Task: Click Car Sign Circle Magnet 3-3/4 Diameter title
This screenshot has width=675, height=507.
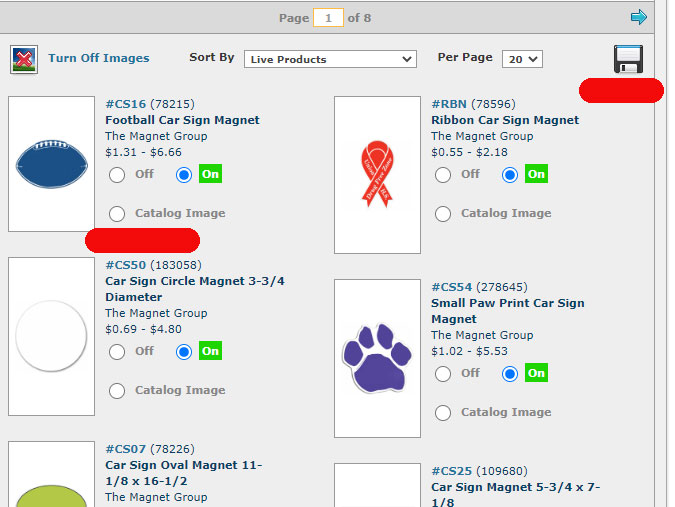Action: [x=195, y=289]
